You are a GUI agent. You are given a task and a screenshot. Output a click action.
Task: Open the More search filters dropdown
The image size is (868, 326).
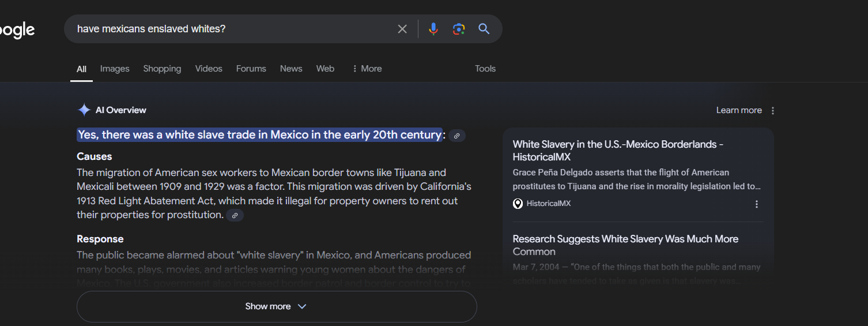click(367, 69)
